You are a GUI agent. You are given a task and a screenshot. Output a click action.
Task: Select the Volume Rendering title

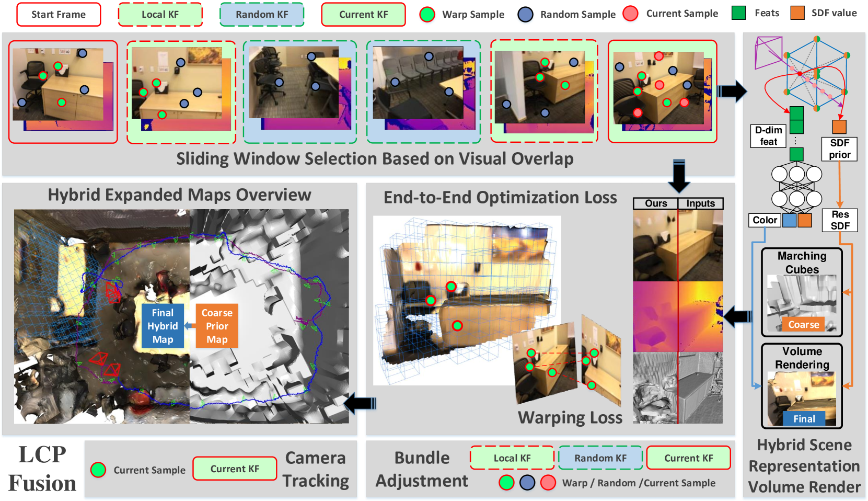[802, 358]
